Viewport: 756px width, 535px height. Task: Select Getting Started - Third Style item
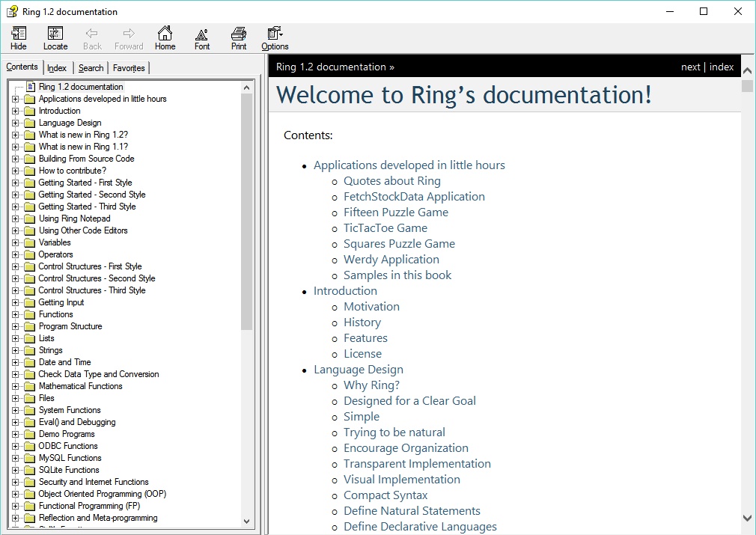pos(87,207)
